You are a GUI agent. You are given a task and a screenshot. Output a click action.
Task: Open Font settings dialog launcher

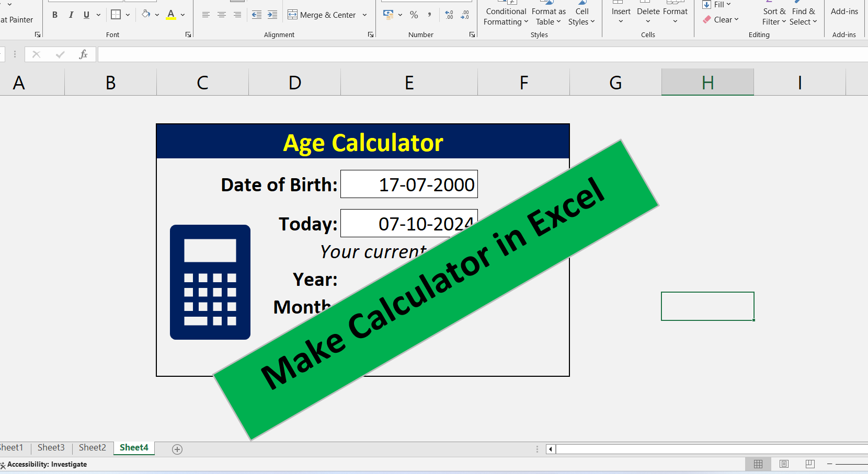[x=188, y=34]
